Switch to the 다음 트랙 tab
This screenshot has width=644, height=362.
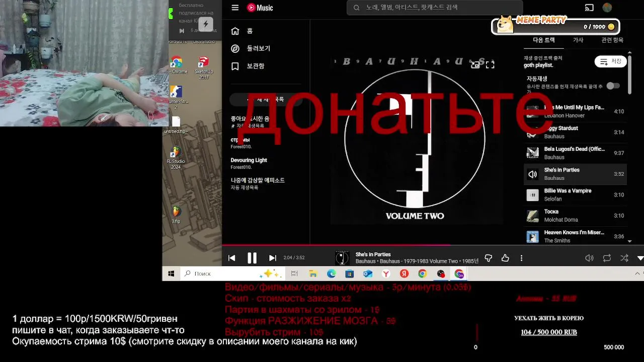tap(544, 40)
